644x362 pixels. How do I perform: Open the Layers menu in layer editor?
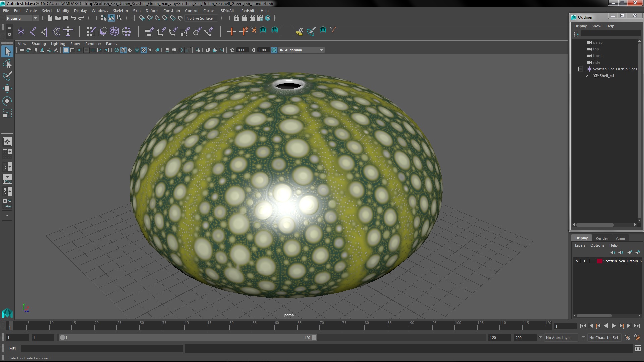[x=580, y=246]
